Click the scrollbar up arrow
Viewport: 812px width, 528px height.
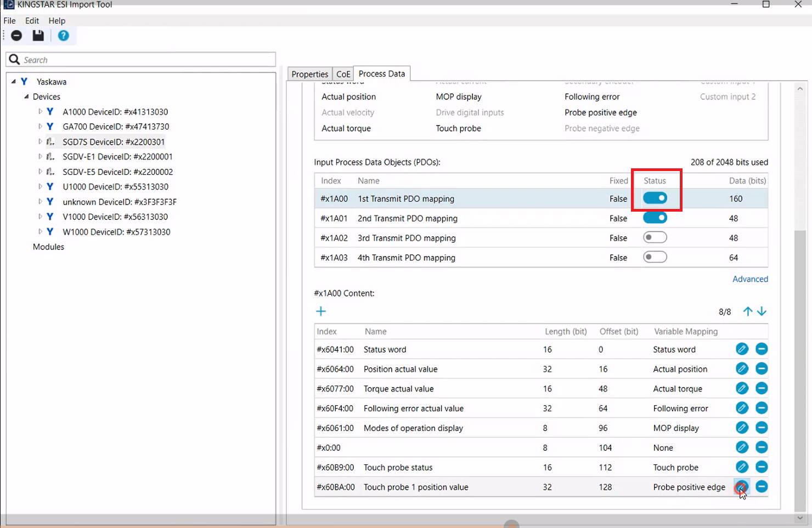coord(800,88)
